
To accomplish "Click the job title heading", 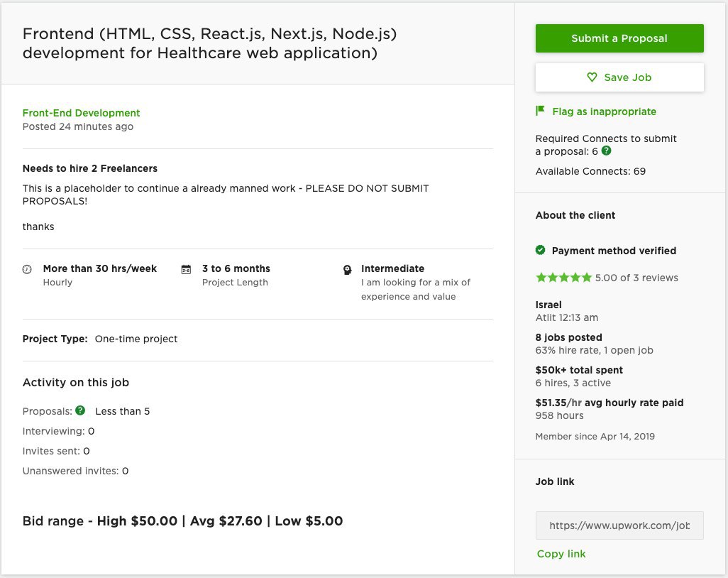I will [x=209, y=43].
